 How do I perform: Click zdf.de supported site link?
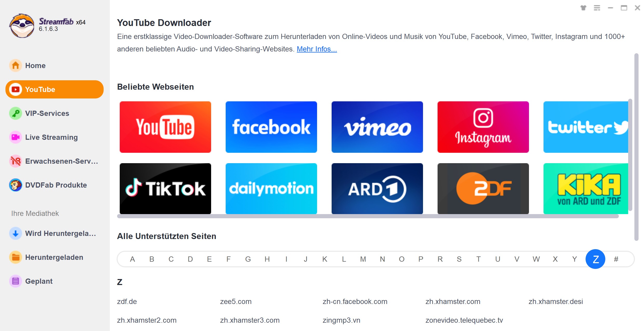tap(127, 301)
